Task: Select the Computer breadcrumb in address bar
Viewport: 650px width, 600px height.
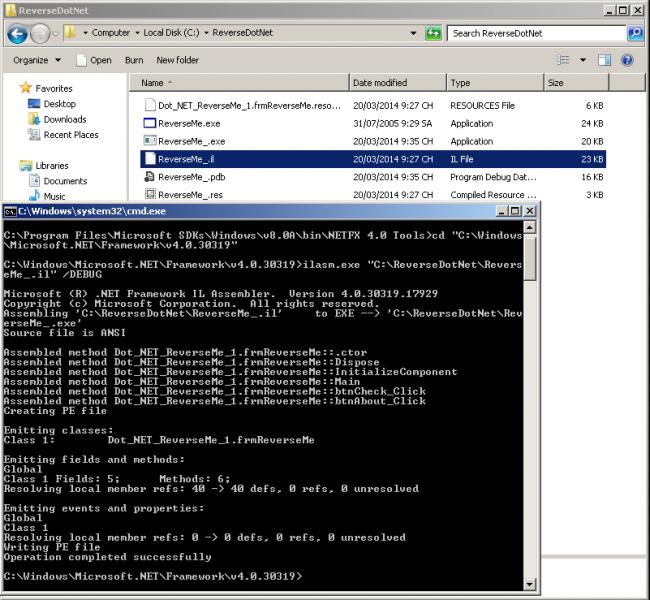Action: point(111,33)
